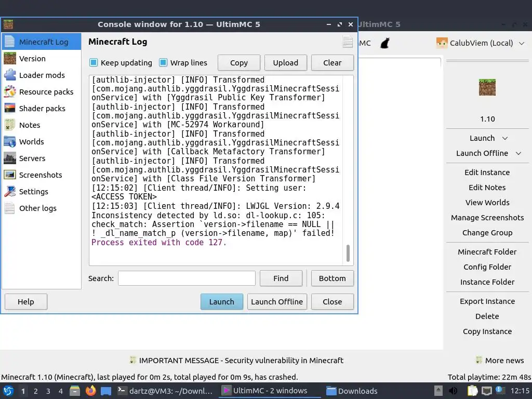Open the Minecraft Folder

tap(487, 252)
